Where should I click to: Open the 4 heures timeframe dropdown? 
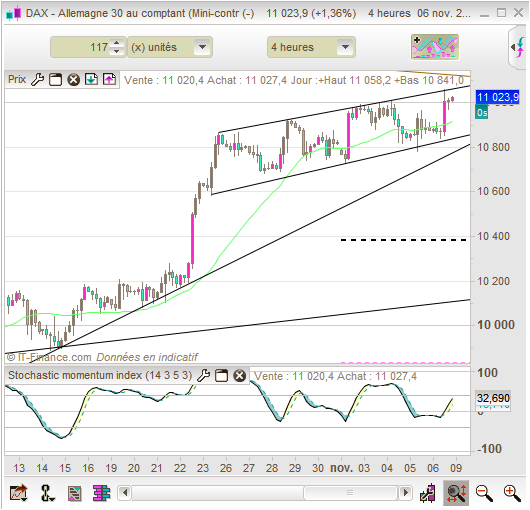(311, 47)
